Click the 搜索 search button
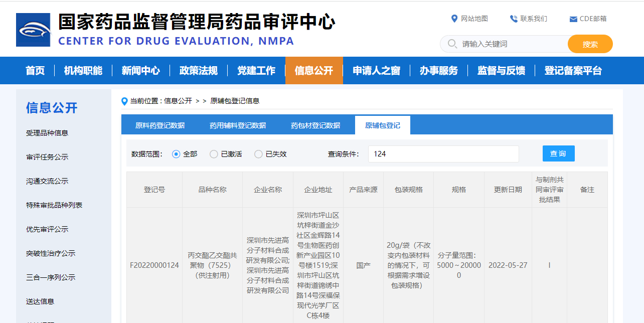Image resolution: width=644 pixels, height=323 pixels. click(590, 44)
